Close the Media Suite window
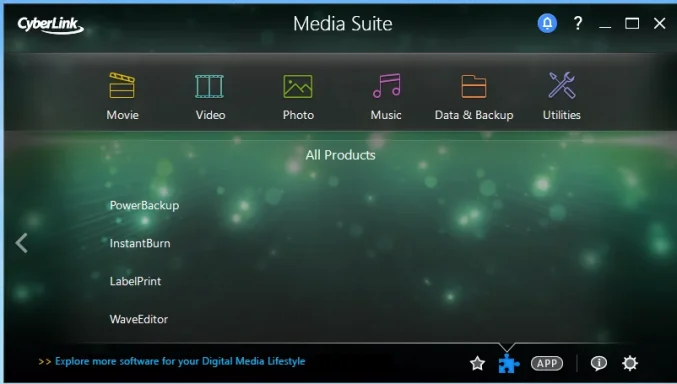This screenshot has width=677, height=384. point(659,23)
